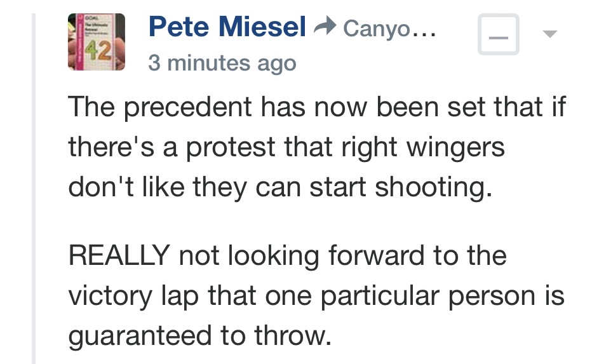
Task: Click the line starting "victory lap that one"
Action: (x=316, y=297)
